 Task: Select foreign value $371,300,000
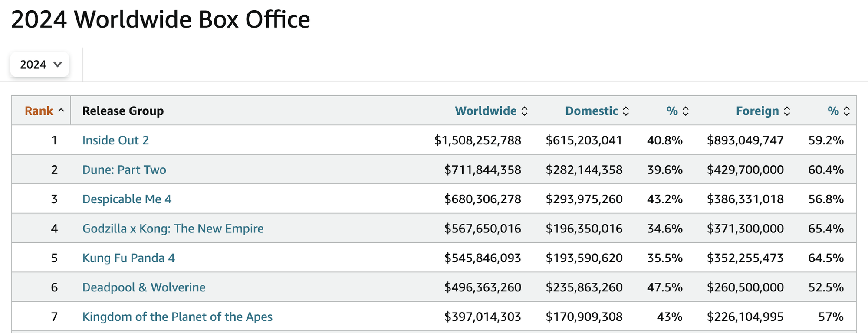(x=745, y=229)
